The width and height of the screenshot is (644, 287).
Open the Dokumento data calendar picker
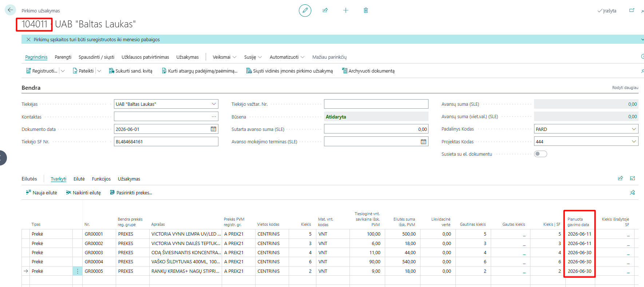[x=213, y=129]
